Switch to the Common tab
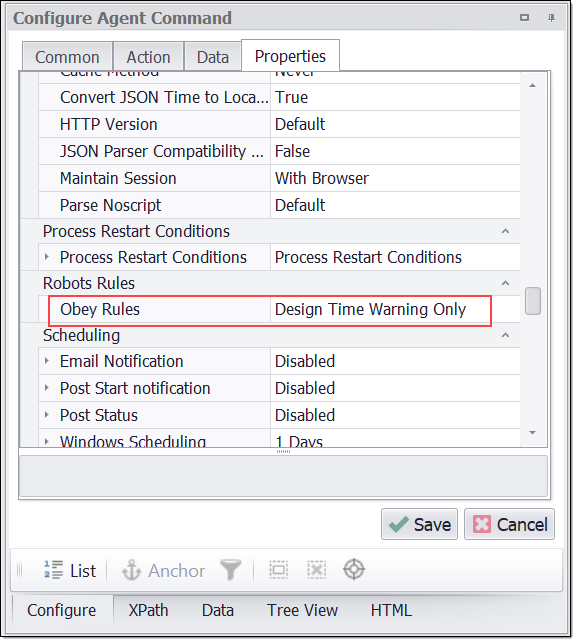 [x=67, y=57]
